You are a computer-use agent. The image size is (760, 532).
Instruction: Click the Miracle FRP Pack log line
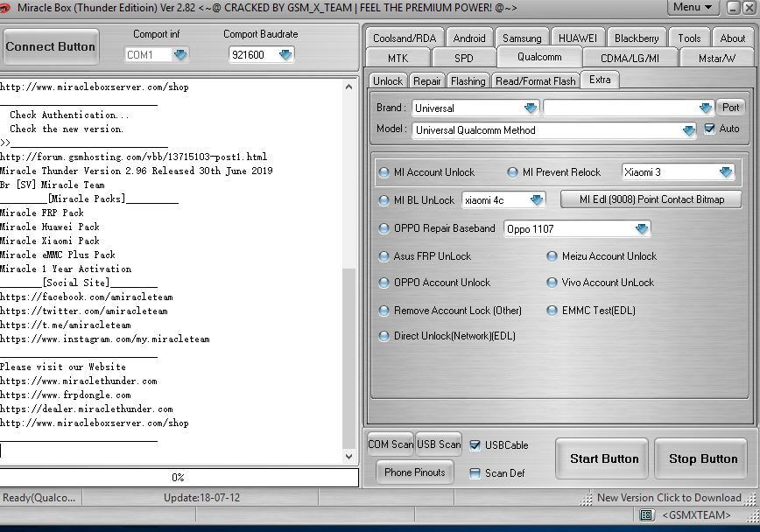coord(42,213)
